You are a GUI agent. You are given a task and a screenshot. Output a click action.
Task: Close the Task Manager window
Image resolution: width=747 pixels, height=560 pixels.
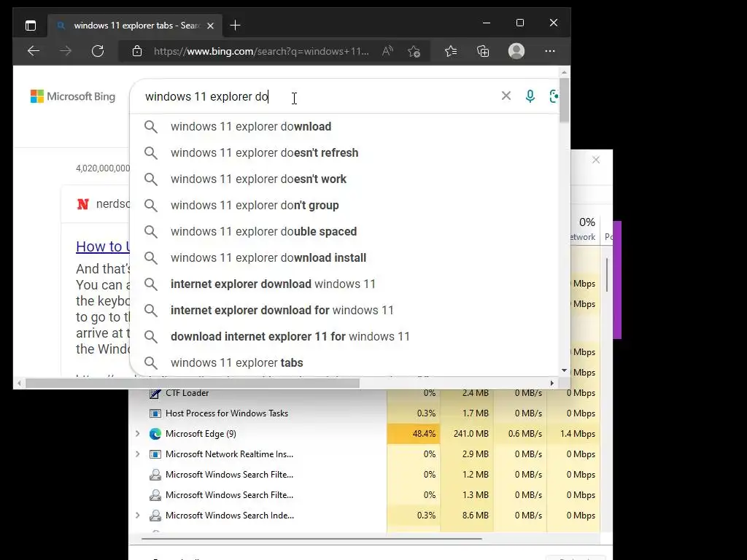[x=596, y=160]
